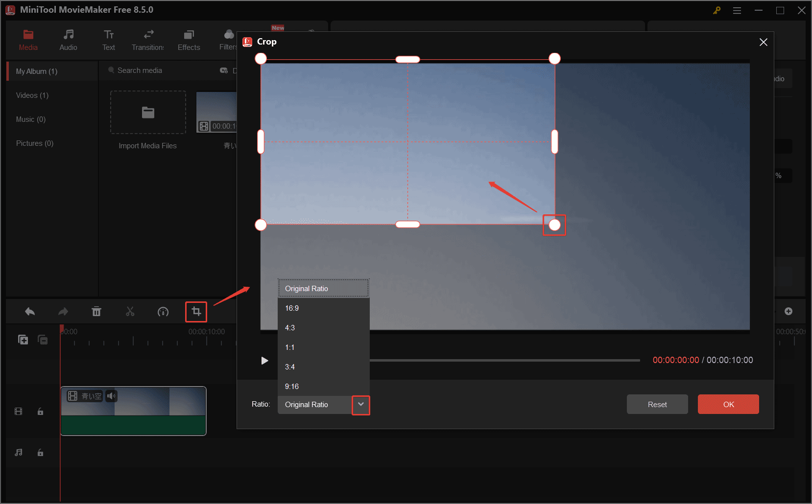Click the Undo arrow icon
Screen dimensions: 812x504
[29, 312]
